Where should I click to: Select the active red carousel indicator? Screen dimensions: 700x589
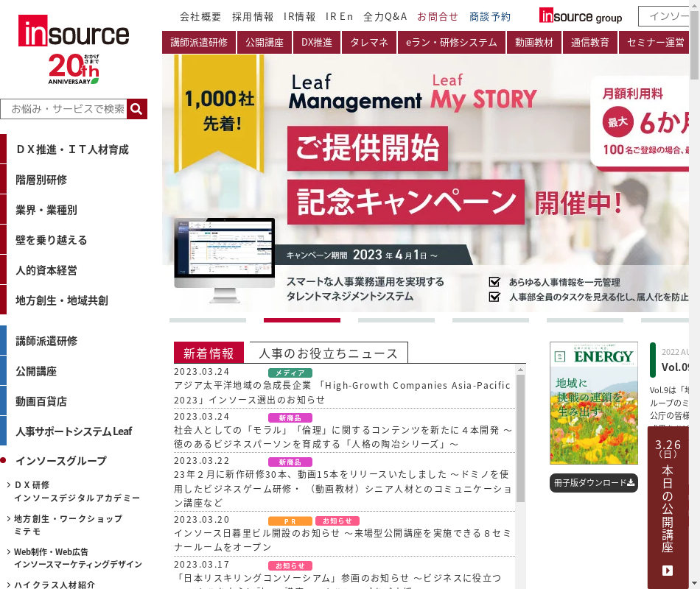(x=302, y=320)
